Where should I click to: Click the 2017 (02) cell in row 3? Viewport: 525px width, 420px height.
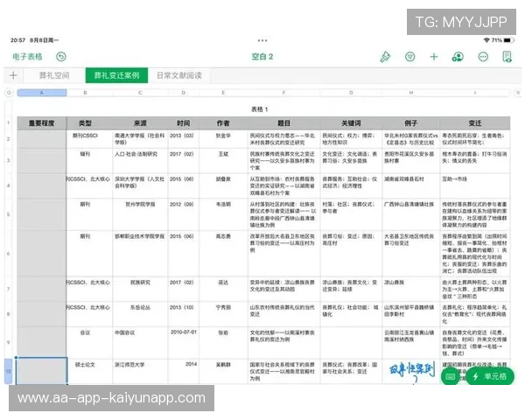point(183,161)
